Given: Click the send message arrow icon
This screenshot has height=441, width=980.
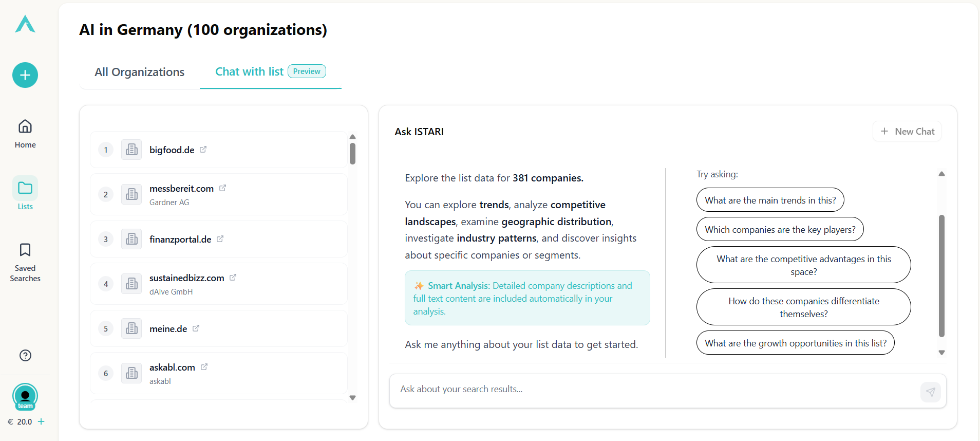Looking at the screenshot, I should (930, 392).
